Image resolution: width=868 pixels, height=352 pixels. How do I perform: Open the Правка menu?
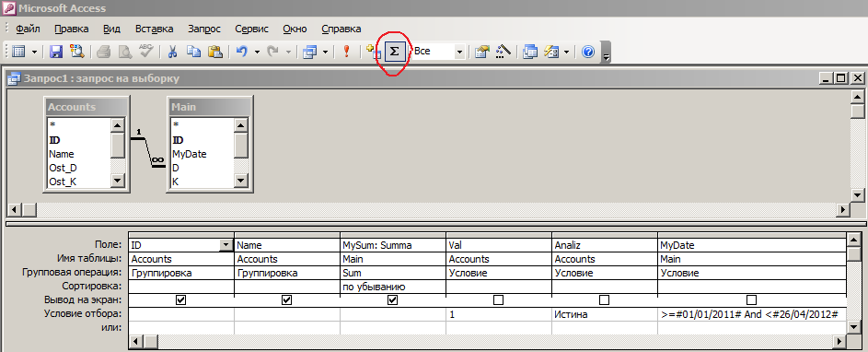click(72, 29)
